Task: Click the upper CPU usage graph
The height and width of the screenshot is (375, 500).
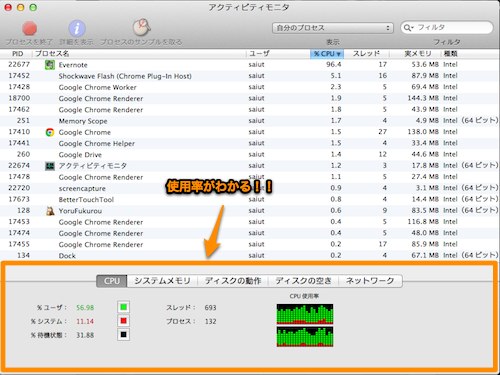Action: click(305, 314)
